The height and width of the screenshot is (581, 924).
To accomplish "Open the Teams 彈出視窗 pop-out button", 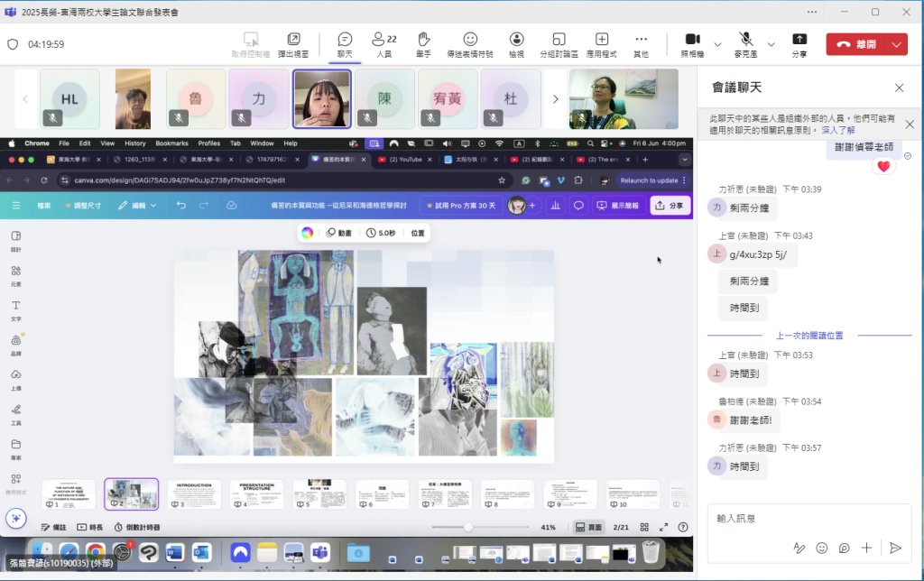I will (293, 45).
